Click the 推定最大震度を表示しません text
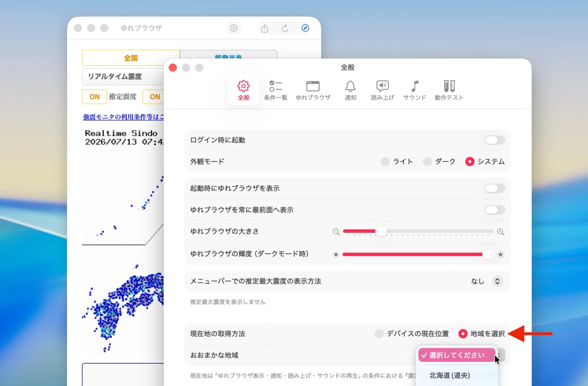588x386 pixels. tap(228, 302)
